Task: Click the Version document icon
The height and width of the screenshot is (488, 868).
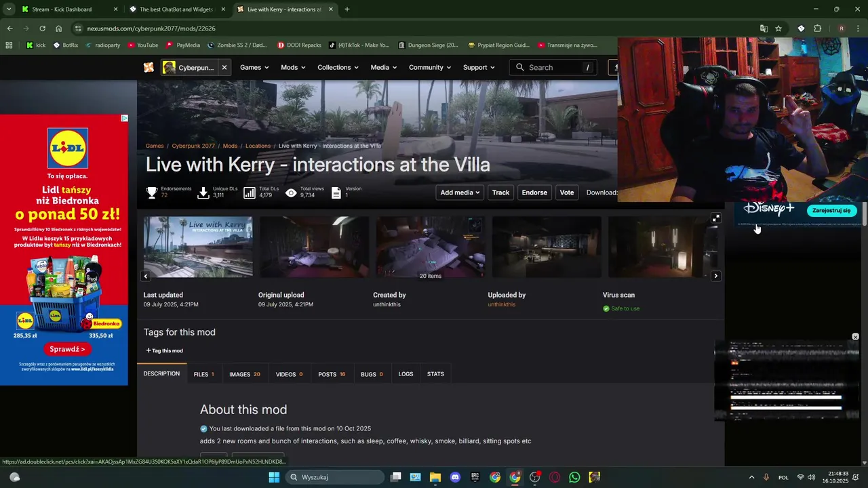Action: [x=336, y=193]
